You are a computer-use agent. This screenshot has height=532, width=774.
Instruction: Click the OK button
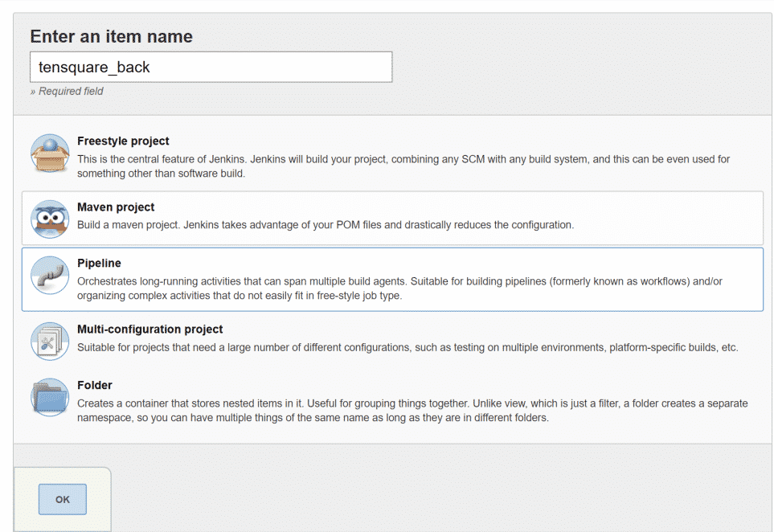[63, 499]
